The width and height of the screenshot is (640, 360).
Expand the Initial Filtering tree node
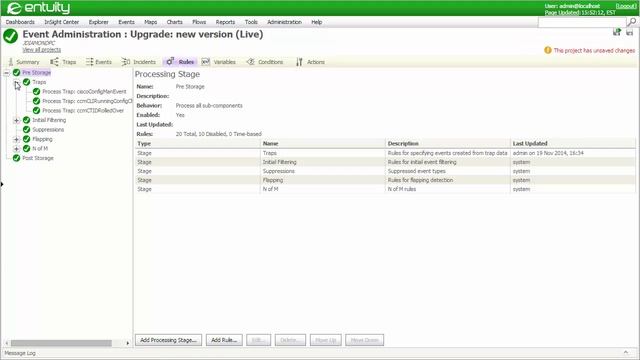tap(16, 120)
